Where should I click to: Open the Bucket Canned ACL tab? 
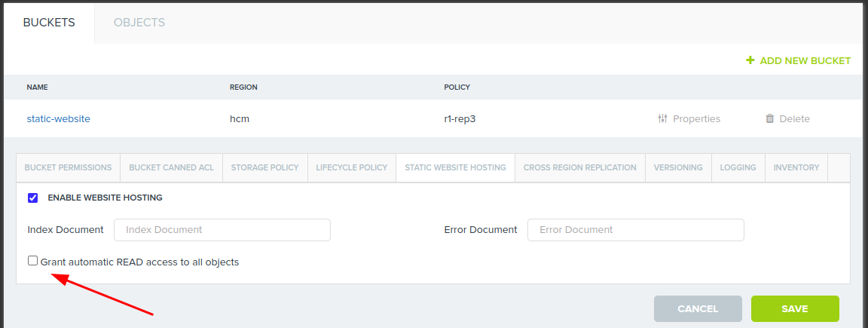(171, 167)
